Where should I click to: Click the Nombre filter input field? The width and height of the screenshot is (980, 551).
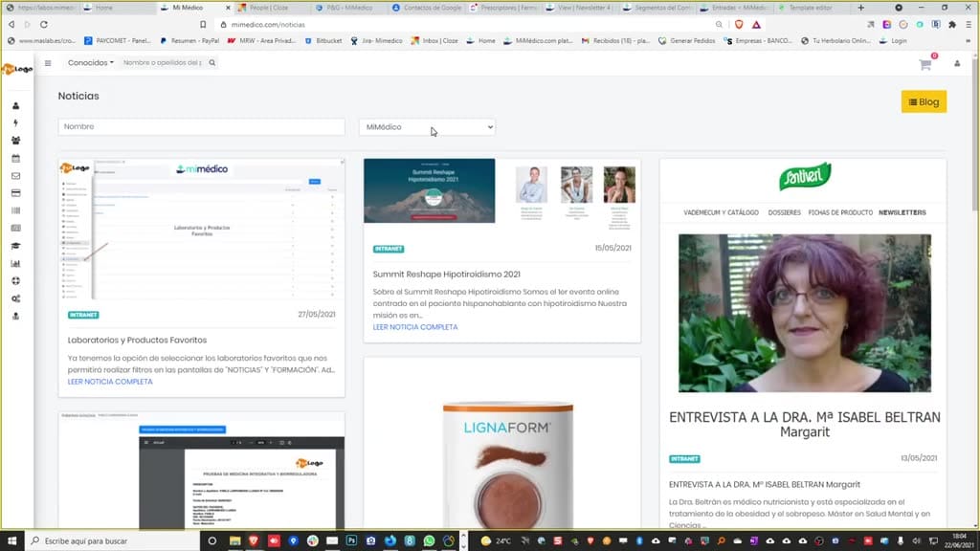tap(201, 127)
